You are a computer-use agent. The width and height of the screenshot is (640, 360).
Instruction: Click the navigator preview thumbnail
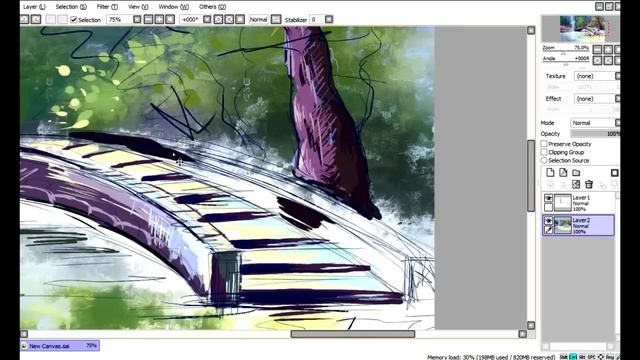tap(581, 29)
